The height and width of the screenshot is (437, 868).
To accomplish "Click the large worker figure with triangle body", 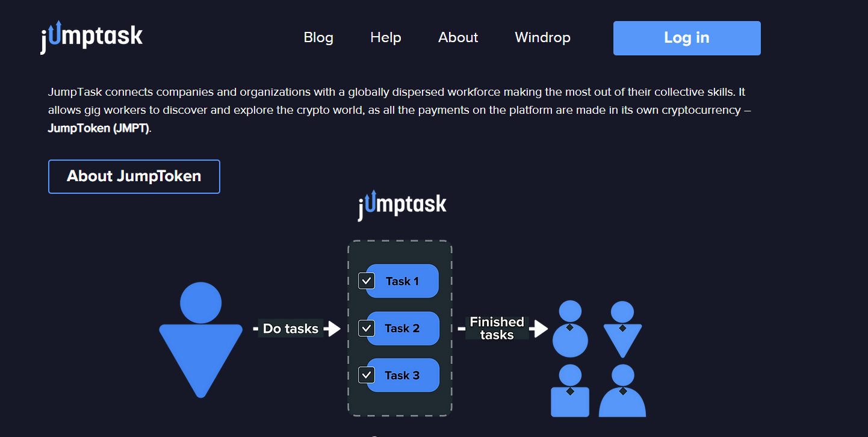I will 200,340.
